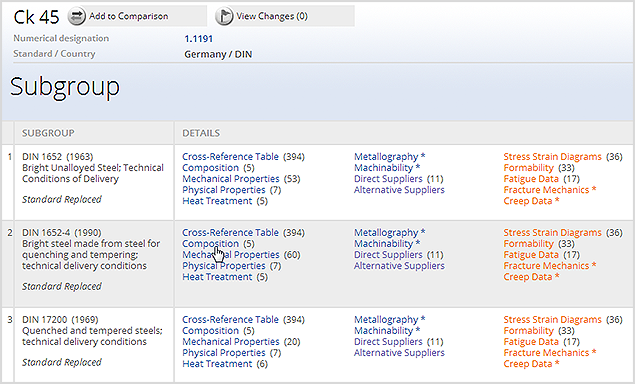
Task: Open Physical Properties in DIN 1652 (1963) row
Action: 224,190
